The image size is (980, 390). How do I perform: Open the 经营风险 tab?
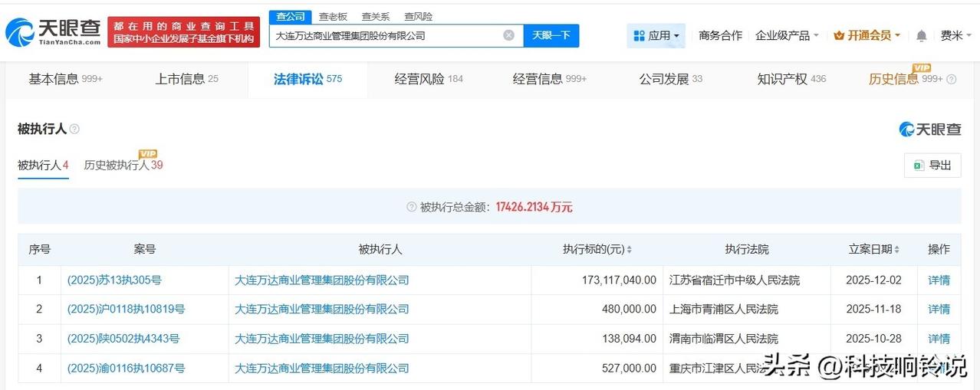tap(429, 79)
